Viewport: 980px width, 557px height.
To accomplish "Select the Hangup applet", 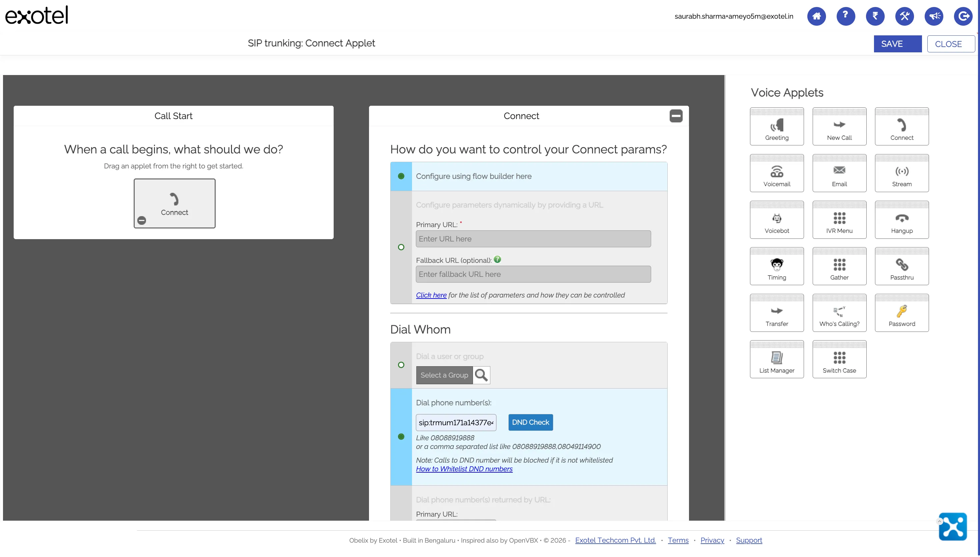I will click(902, 219).
